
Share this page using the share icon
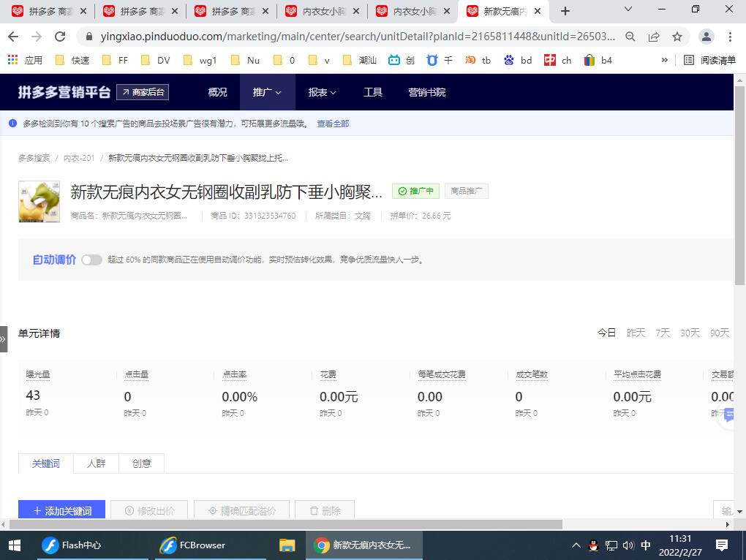[654, 37]
